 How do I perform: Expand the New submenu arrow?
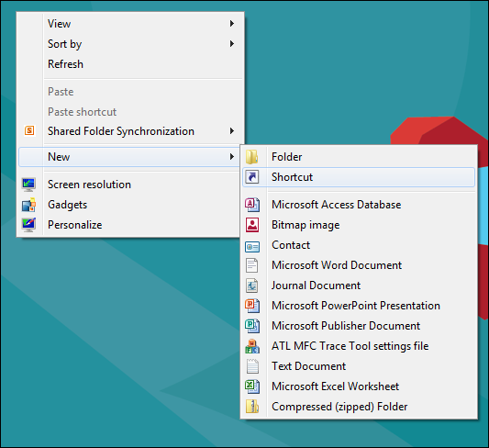[232, 157]
